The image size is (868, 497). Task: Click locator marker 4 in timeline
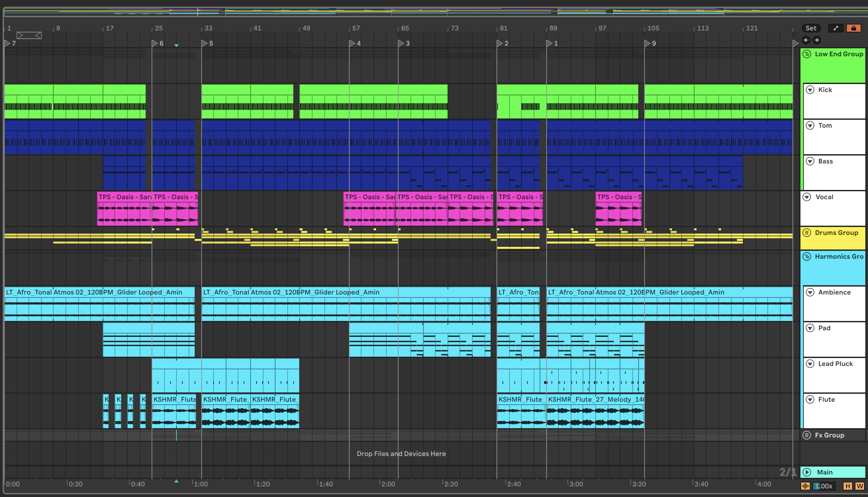click(352, 43)
